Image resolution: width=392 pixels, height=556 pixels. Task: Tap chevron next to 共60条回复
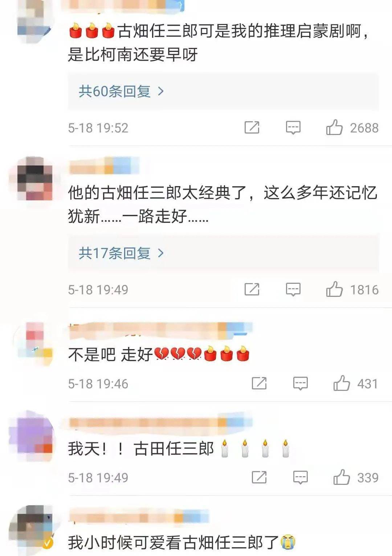(x=161, y=91)
